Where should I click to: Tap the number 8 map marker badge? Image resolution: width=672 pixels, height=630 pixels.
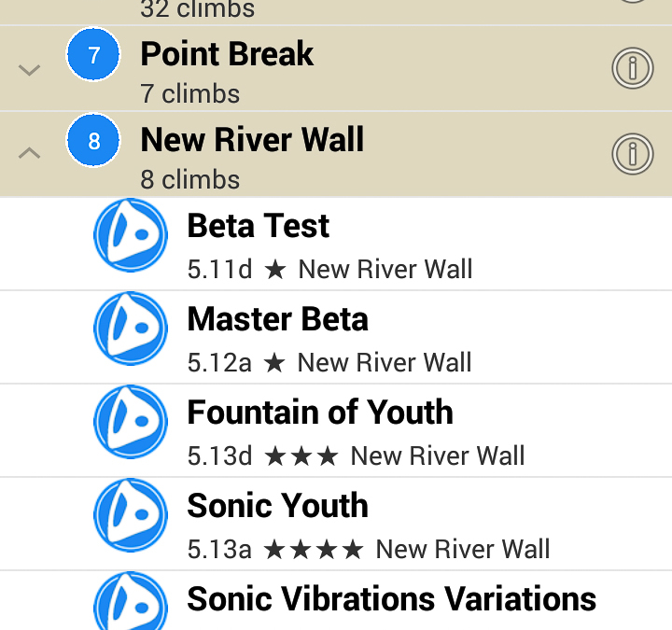(93, 142)
